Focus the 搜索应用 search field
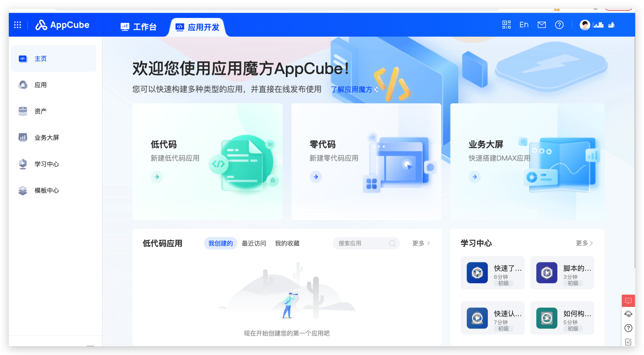The width and height of the screenshot is (644, 355). click(x=366, y=243)
